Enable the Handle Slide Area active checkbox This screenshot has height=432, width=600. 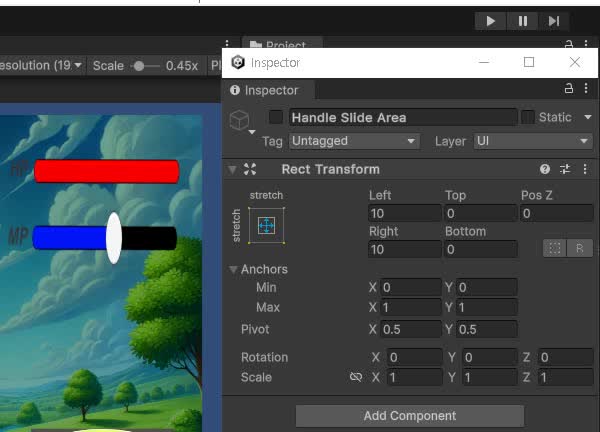(x=276, y=117)
